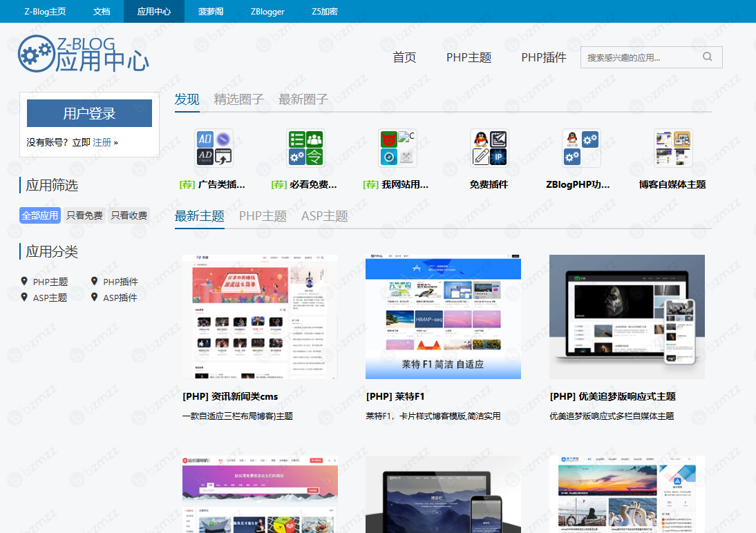Open the sunset seabird blog theme thumbnail
This screenshot has height=533, width=756.
point(627,494)
